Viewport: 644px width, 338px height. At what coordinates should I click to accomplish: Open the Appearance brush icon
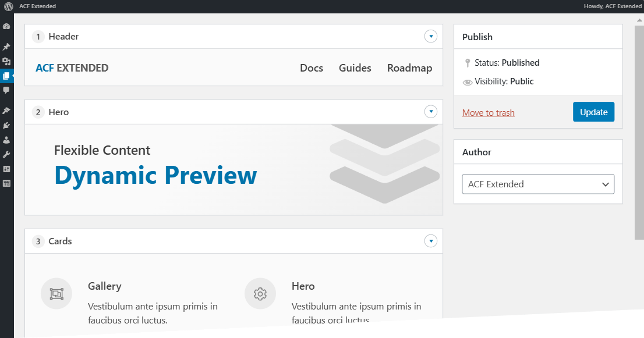click(6, 111)
